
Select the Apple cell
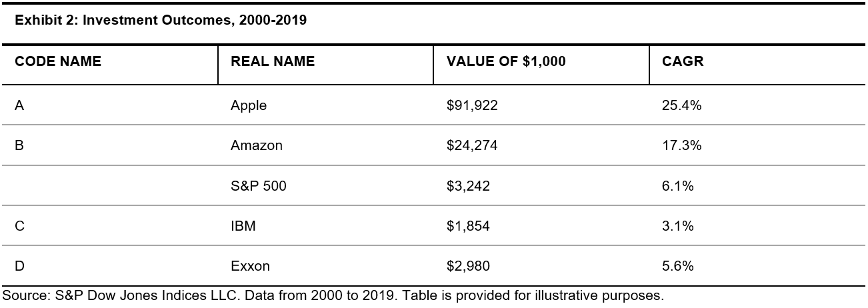point(249,105)
